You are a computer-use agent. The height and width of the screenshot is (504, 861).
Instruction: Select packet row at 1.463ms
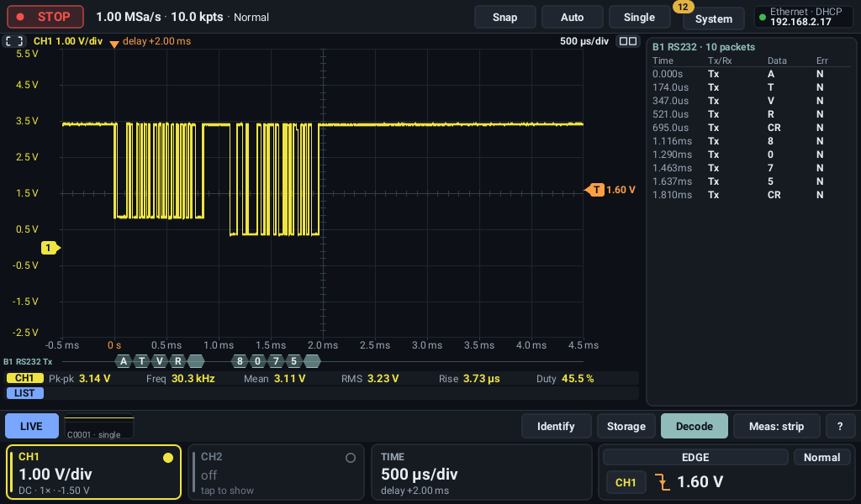point(751,168)
